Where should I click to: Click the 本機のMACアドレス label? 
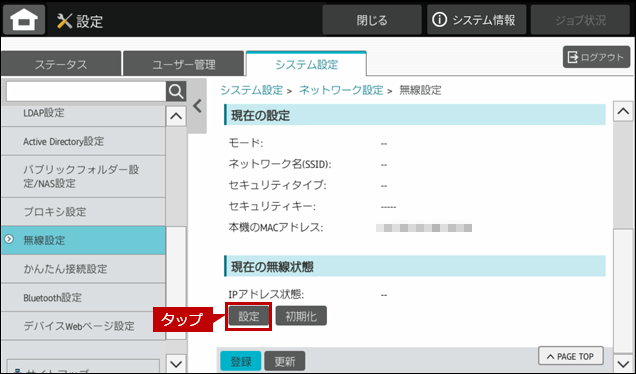coord(276,227)
